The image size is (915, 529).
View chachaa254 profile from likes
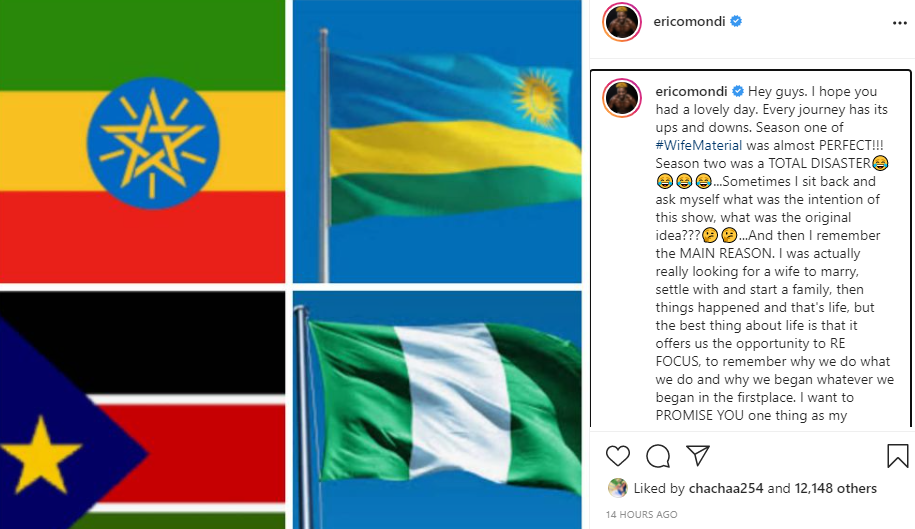coord(726,488)
